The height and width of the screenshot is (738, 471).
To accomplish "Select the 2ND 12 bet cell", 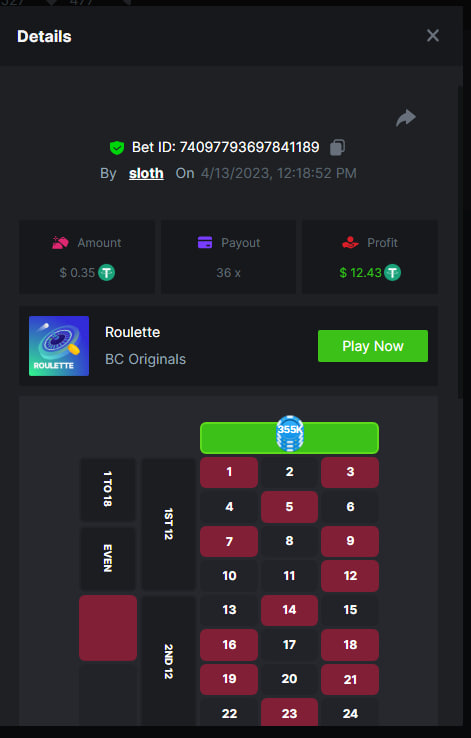I will 168,661.
